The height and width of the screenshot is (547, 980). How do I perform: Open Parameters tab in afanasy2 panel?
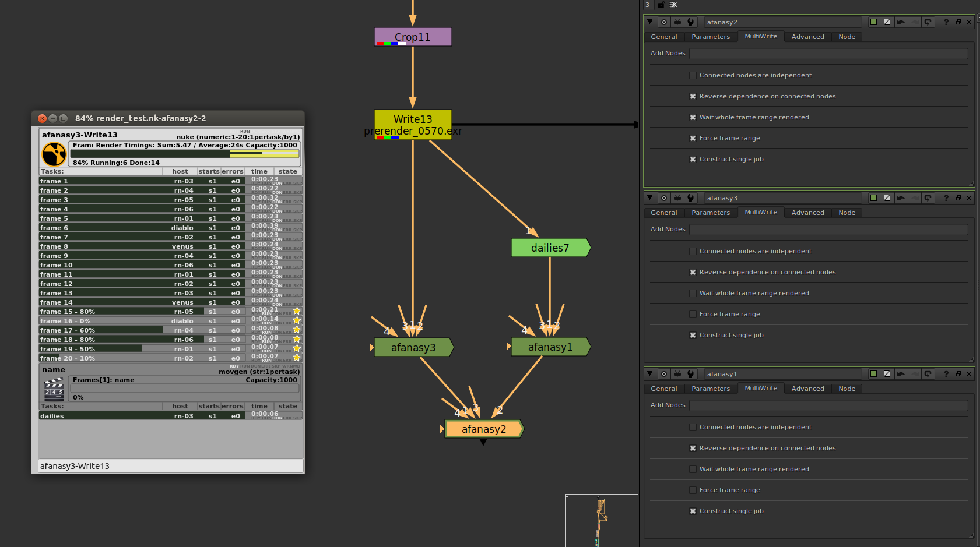pyautogui.click(x=711, y=37)
